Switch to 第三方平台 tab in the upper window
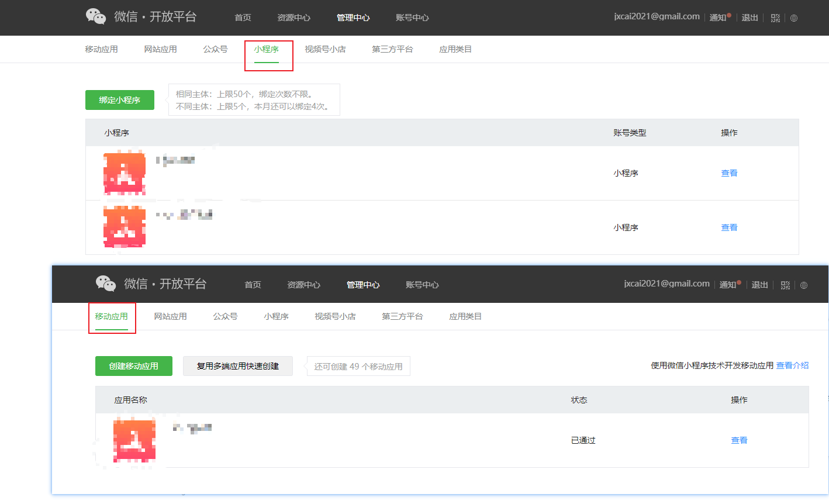The height and width of the screenshot is (504, 829). click(x=392, y=49)
